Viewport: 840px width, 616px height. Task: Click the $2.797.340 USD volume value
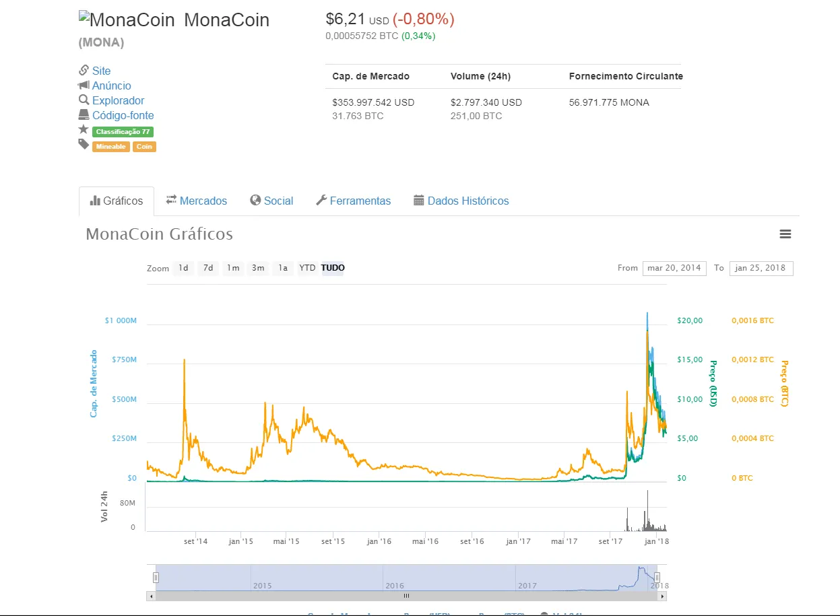click(486, 102)
